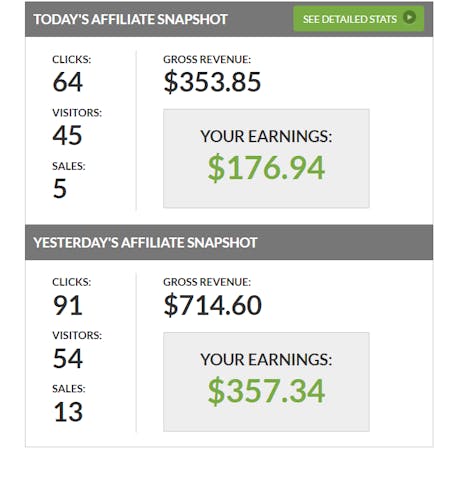Click the See Detailed Stats button

pyautogui.click(x=358, y=19)
